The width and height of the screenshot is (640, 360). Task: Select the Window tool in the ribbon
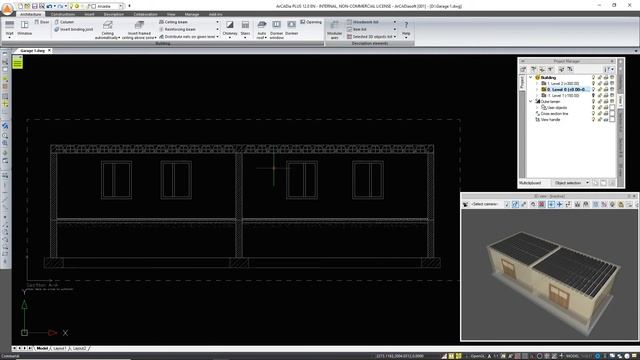coord(24,28)
